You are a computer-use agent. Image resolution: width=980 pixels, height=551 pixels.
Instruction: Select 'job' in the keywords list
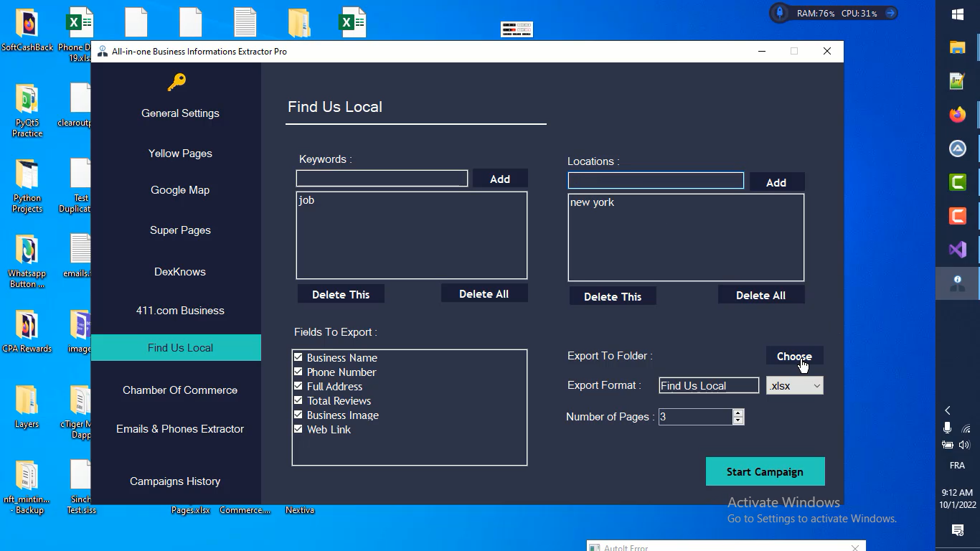pos(307,200)
